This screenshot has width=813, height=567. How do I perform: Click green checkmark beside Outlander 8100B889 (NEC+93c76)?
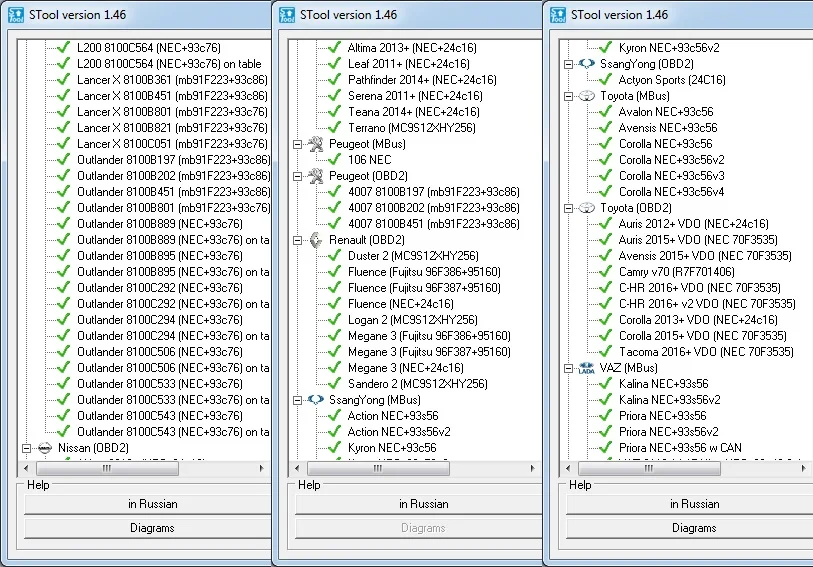click(63, 224)
